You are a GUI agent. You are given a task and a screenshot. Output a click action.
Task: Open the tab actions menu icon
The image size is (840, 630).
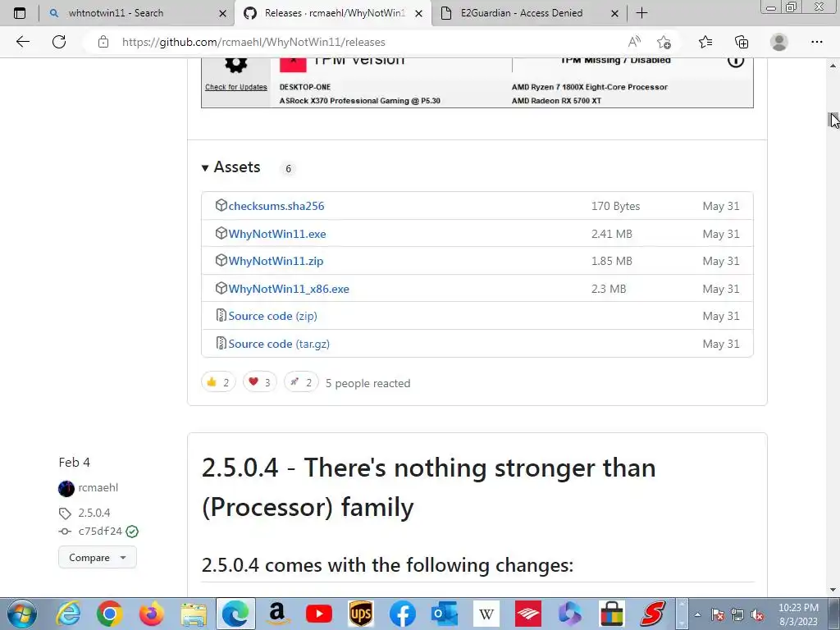20,13
